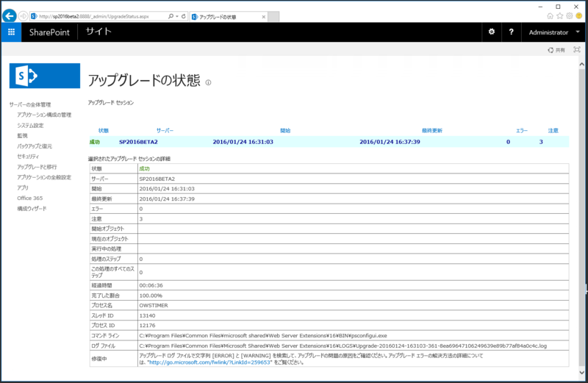This screenshot has height=383, width=588.
Task: Open the go.microsoft.com fwlink help link
Action: pyautogui.click(x=209, y=362)
